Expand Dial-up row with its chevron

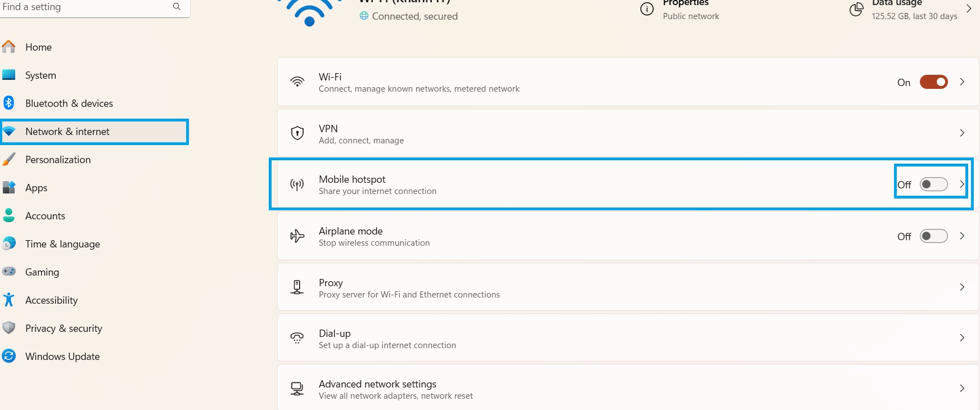pyautogui.click(x=962, y=337)
